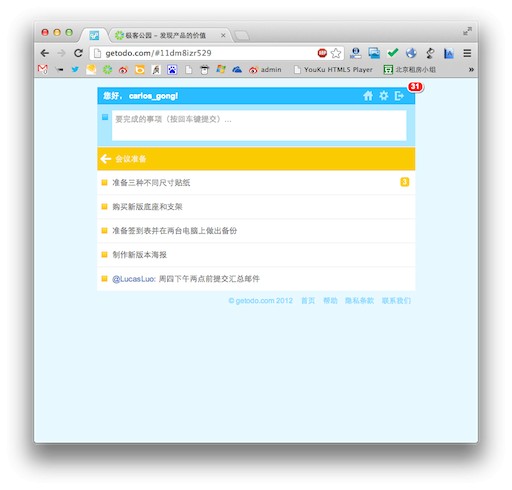
Task: Check off 购买新版底座和支架 task box
Action: tap(104, 207)
